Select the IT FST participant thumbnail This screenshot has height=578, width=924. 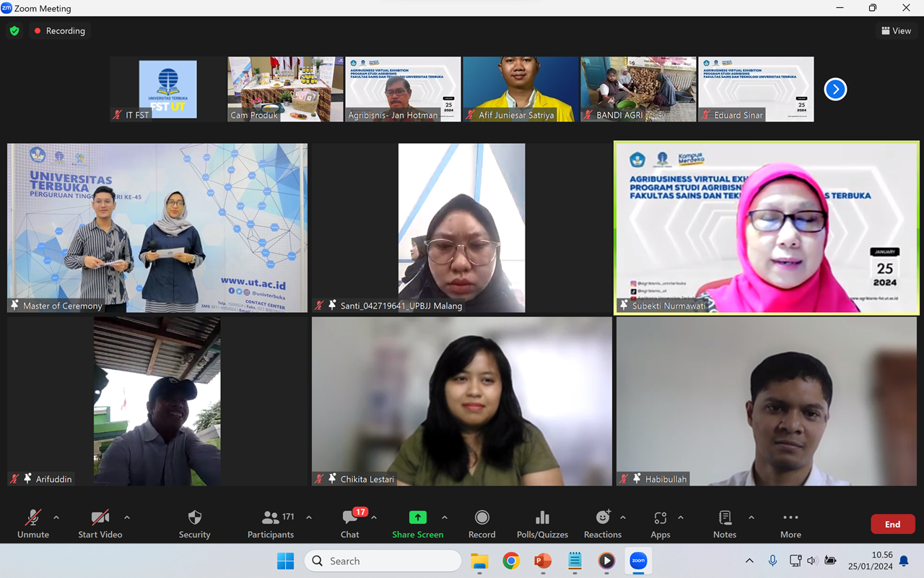pos(167,89)
